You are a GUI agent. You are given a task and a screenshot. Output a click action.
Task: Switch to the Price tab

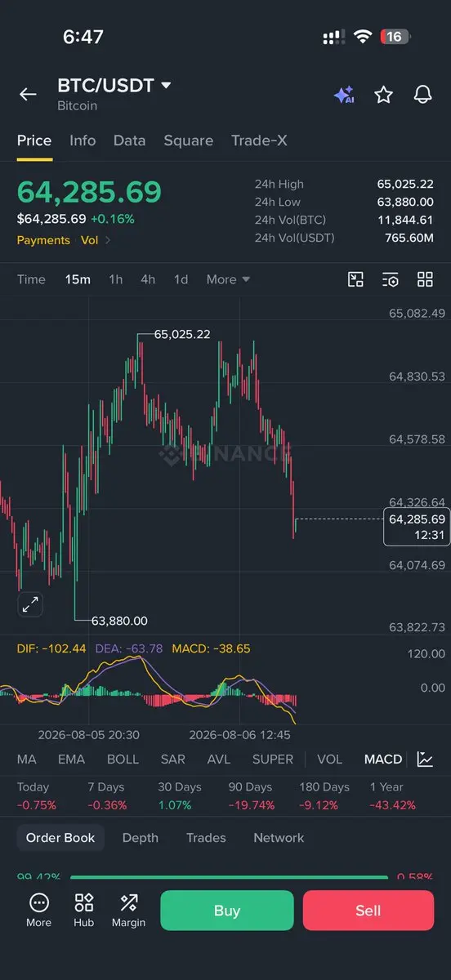click(x=34, y=140)
